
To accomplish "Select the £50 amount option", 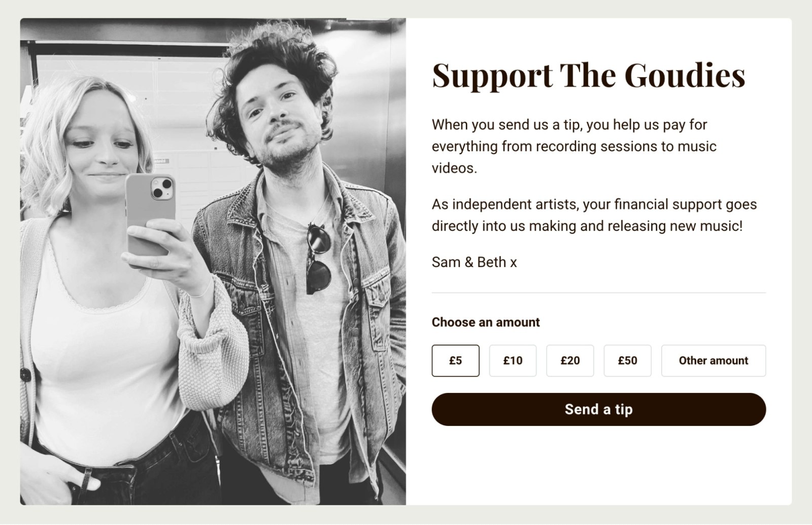I will [x=627, y=360].
